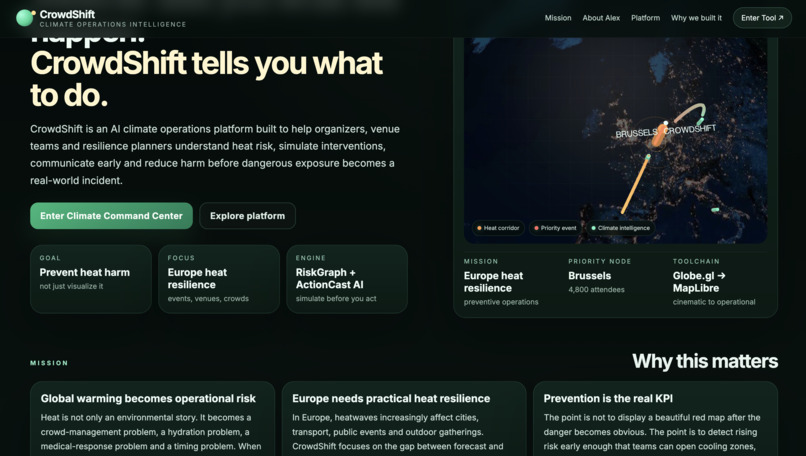Click the 'Why this matters' heading
The image size is (806, 456).
coord(705,361)
